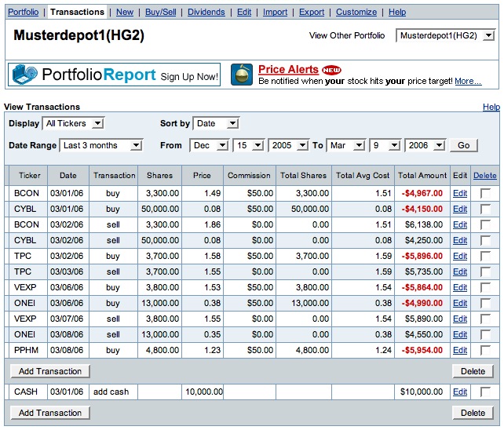Tick delete checkbox for CYBL buy row
Image resolution: width=504 pixels, height=430 pixels.
tap(485, 209)
